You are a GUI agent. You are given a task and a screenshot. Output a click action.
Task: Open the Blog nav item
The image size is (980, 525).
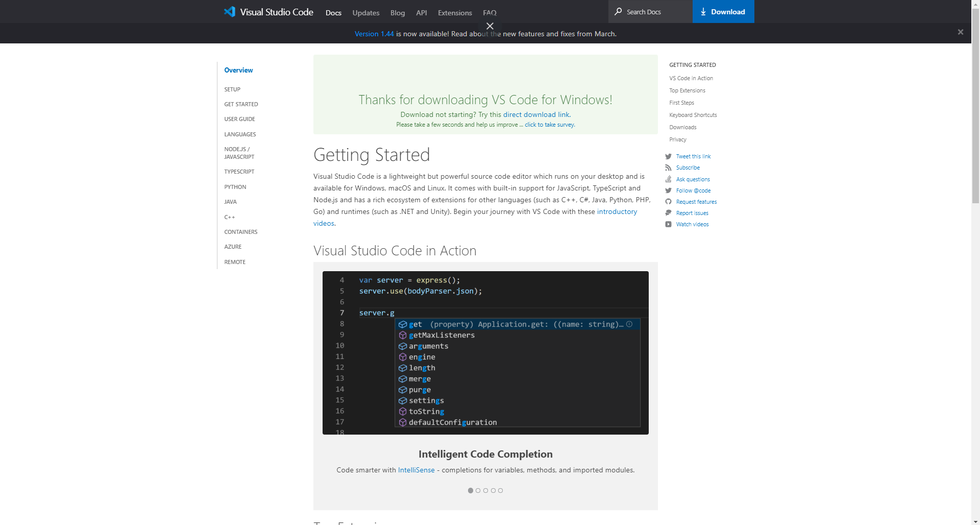tap(398, 13)
